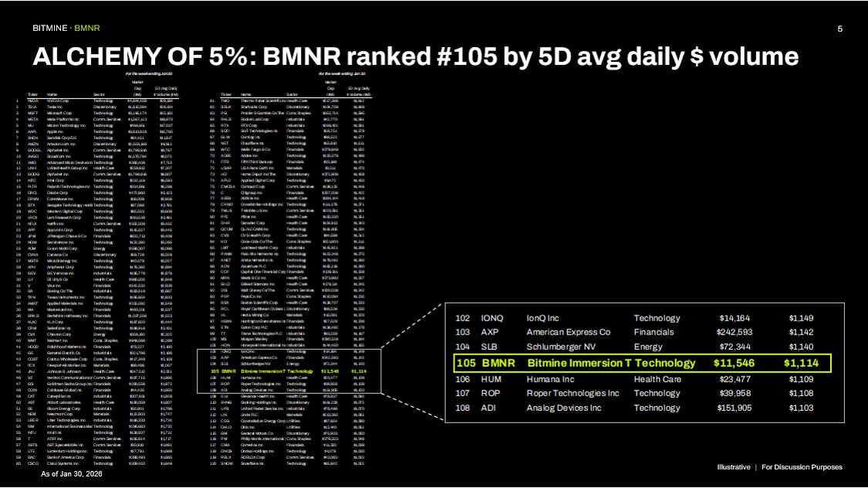Select the ROP ticker in the enlarged table

pyautogui.click(x=491, y=393)
